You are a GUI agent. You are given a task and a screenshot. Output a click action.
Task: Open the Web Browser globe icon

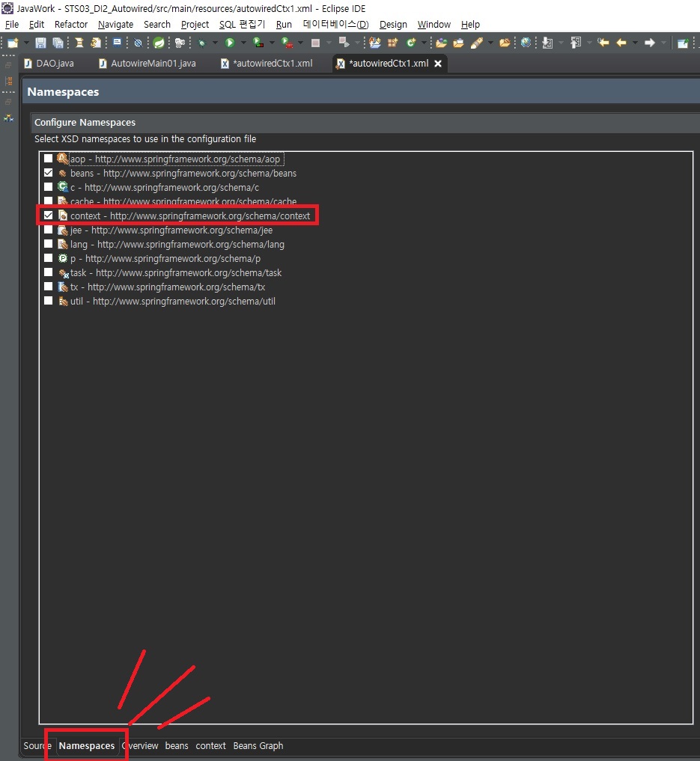click(x=526, y=43)
